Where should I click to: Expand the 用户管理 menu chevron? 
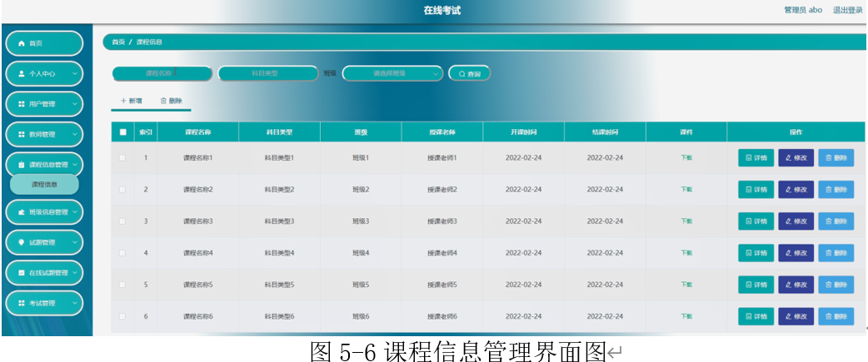(75, 104)
